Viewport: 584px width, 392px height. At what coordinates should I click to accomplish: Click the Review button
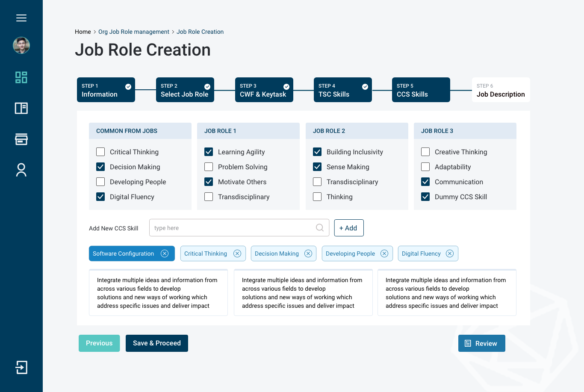point(481,343)
